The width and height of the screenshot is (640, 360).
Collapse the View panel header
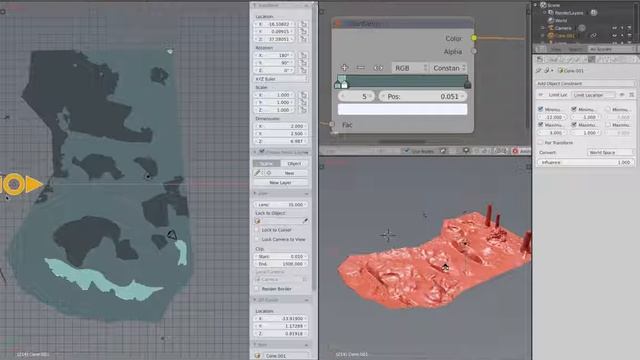[281, 193]
